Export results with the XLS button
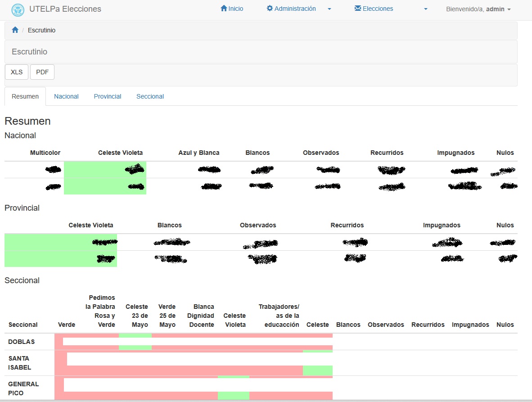This screenshot has width=532, height=402. tap(17, 72)
